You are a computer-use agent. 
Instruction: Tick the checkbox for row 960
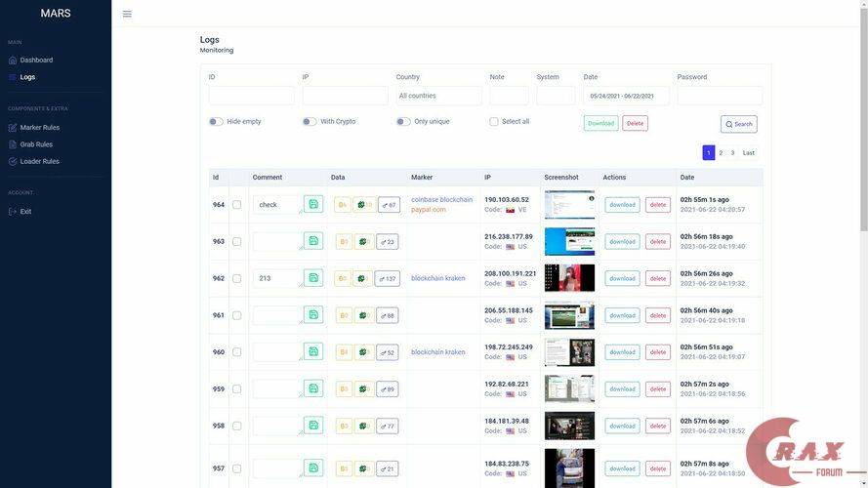pyautogui.click(x=237, y=352)
